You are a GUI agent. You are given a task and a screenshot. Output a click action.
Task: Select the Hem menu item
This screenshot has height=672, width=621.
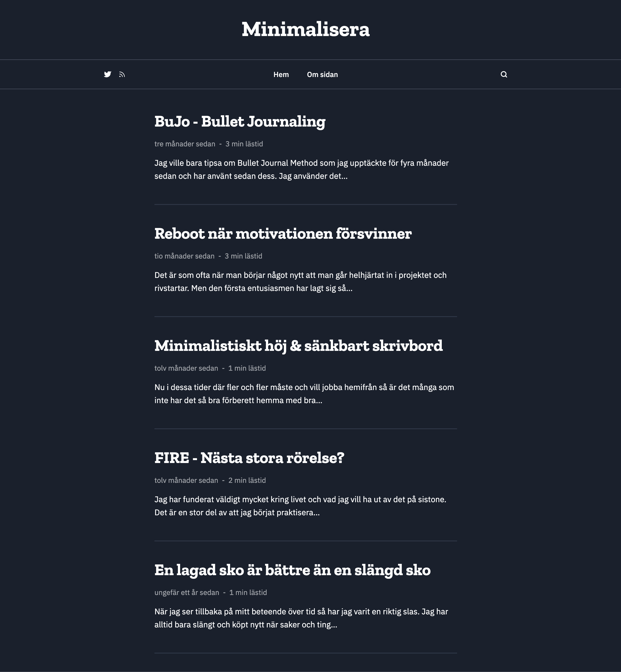(x=281, y=74)
